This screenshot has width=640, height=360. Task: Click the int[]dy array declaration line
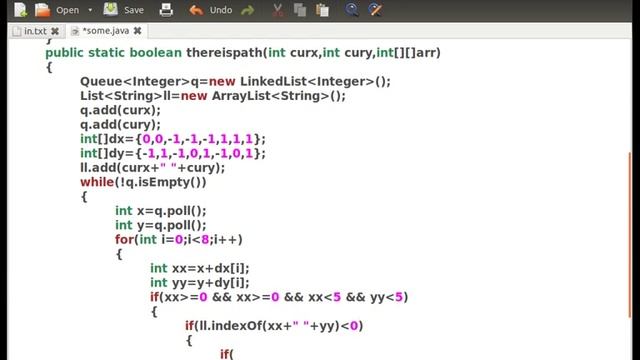173,153
